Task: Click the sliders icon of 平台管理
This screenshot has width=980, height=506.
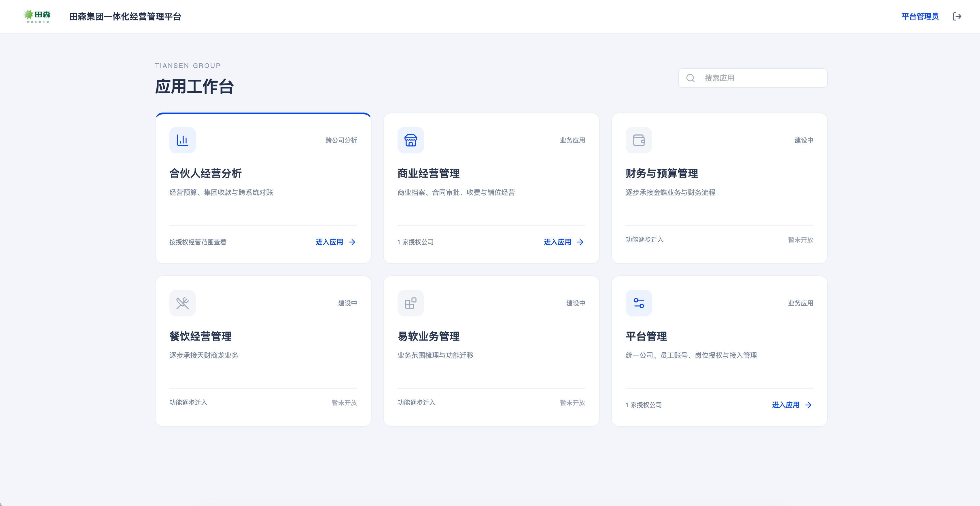Action: tap(639, 303)
